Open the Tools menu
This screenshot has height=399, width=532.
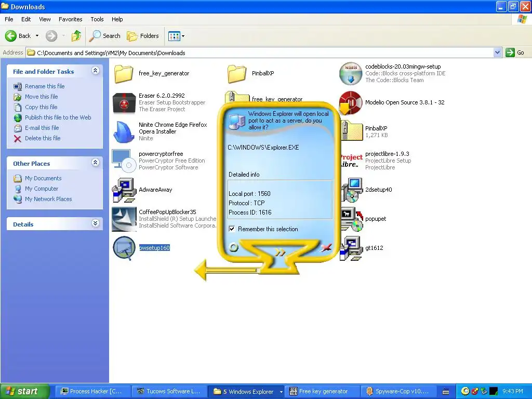(97, 19)
